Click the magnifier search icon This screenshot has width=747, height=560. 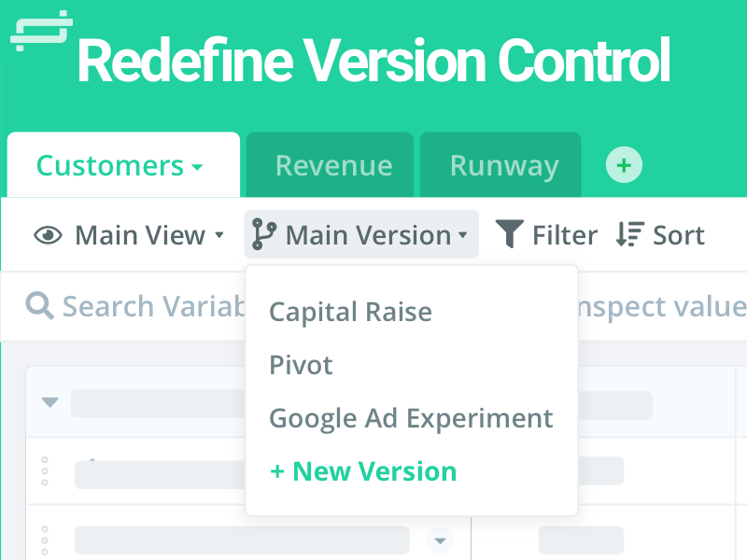(x=39, y=306)
